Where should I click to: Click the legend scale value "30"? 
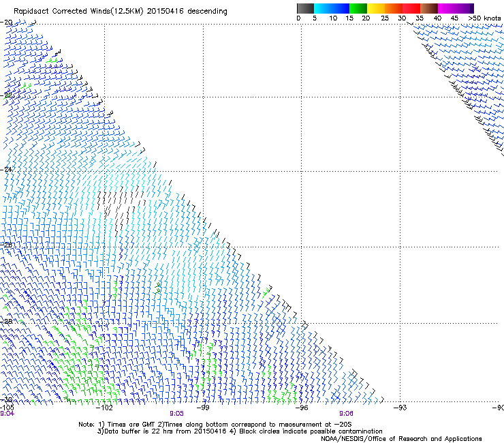402,18
